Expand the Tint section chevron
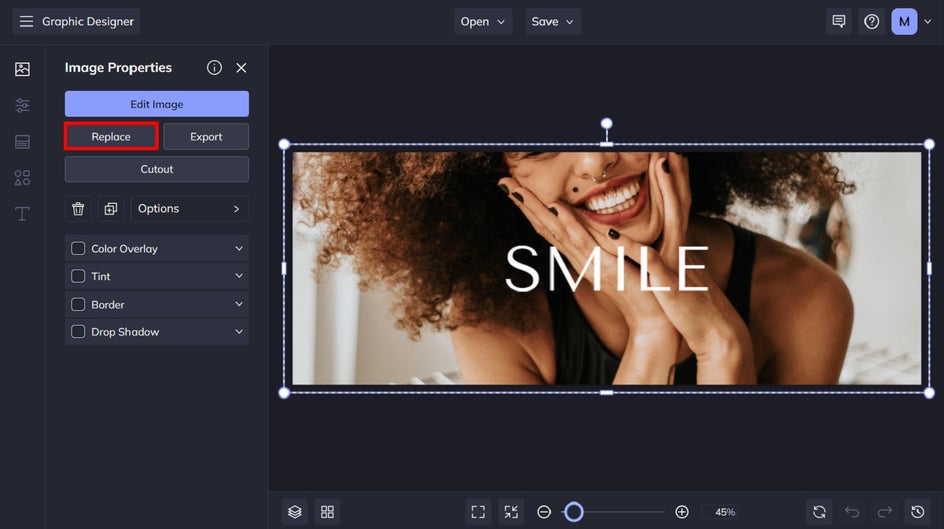Viewport: 944px width, 529px height. click(239, 276)
